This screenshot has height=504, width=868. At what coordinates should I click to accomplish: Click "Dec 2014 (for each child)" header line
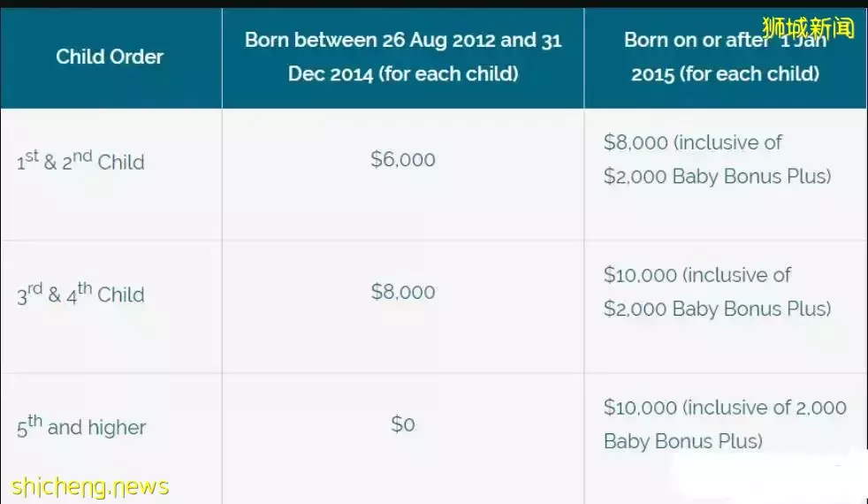click(403, 73)
